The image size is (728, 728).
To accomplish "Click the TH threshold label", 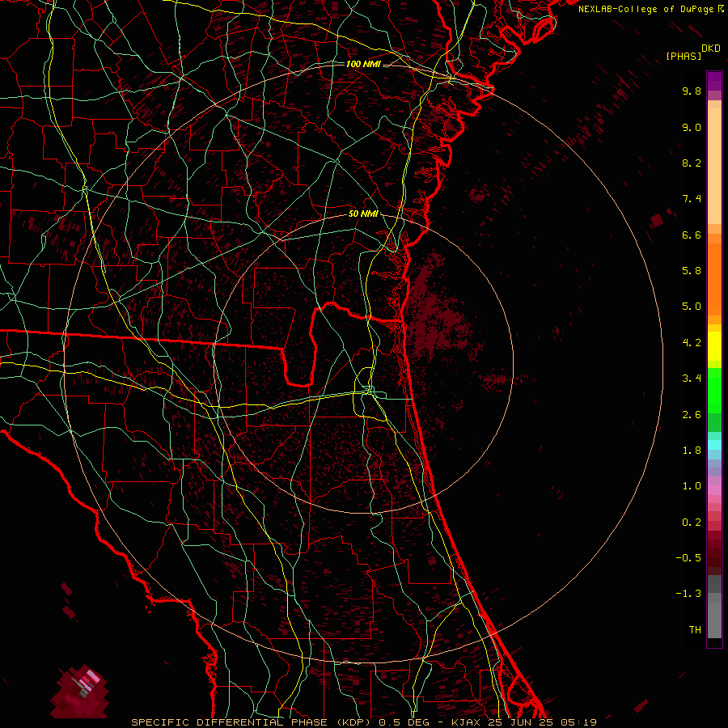I will [x=695, y=629].
